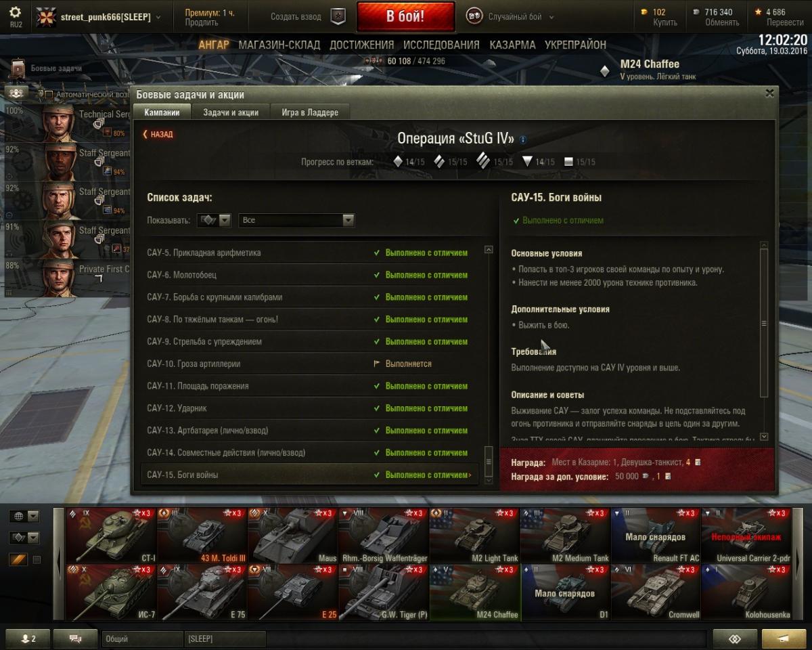Image resolution: width=812 pixels, height=650 pixels.
Task: Open the УКРЕПРАЙОН menu
Action: [575, 45]
